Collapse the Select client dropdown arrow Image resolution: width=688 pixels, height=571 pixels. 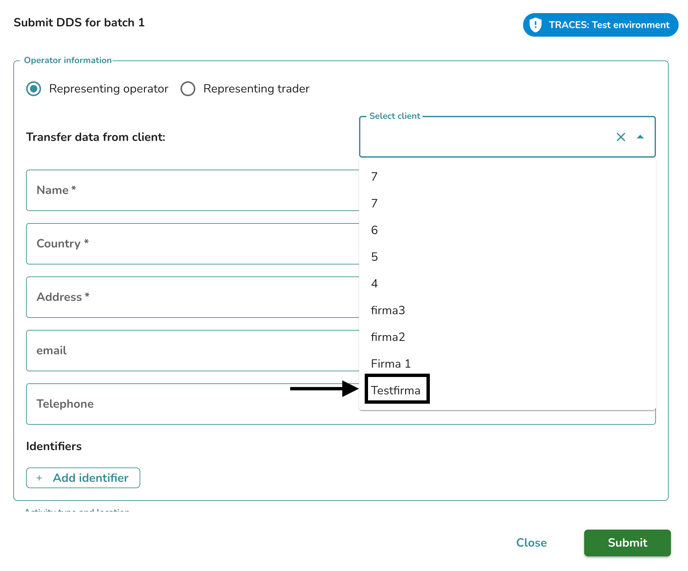click(640, 137)
